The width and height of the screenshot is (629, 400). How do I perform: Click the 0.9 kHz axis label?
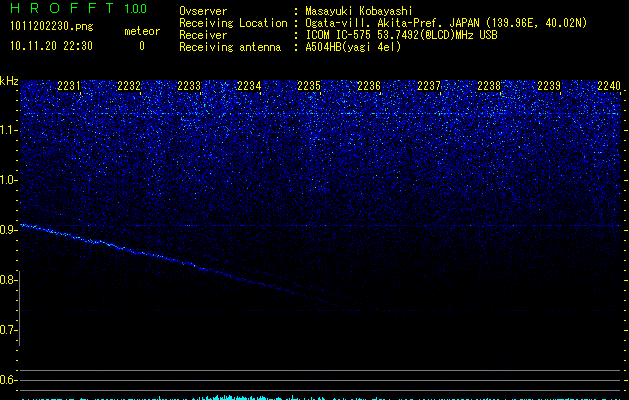click(x=9, y=230)
